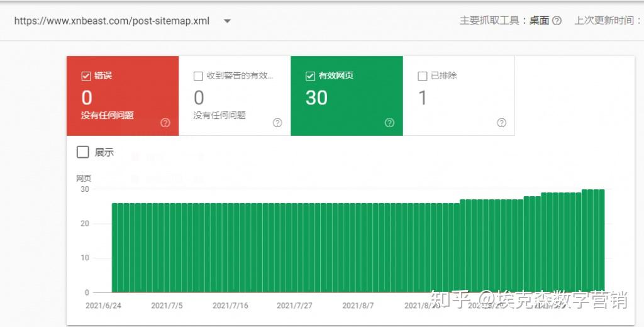The image size is (644, 327).
Task: Select the red 错误 status card
Action: 123,96
